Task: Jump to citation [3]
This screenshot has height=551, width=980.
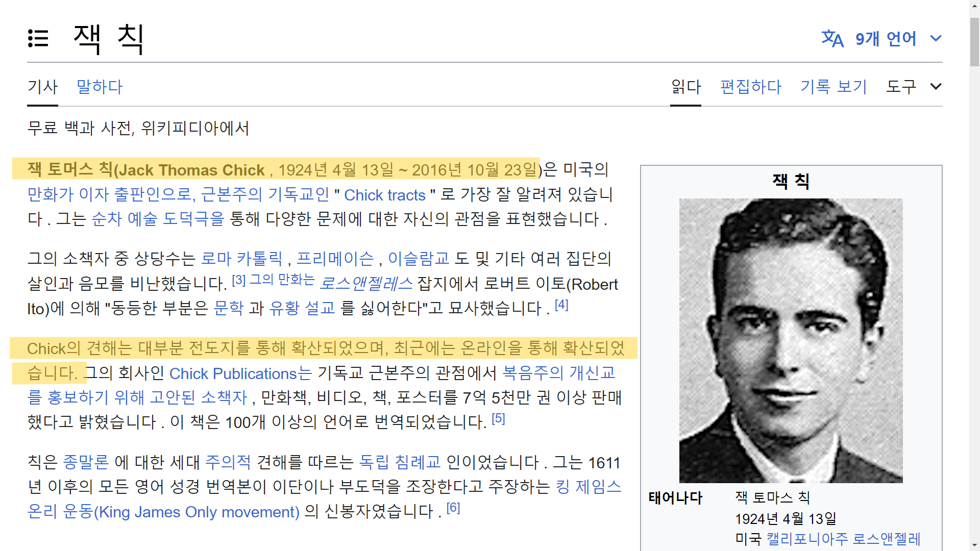Action: [238, 280]
